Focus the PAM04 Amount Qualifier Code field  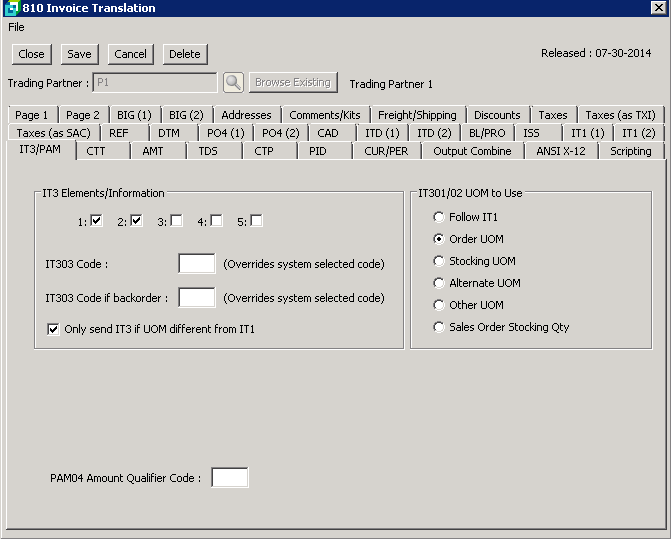230,478
